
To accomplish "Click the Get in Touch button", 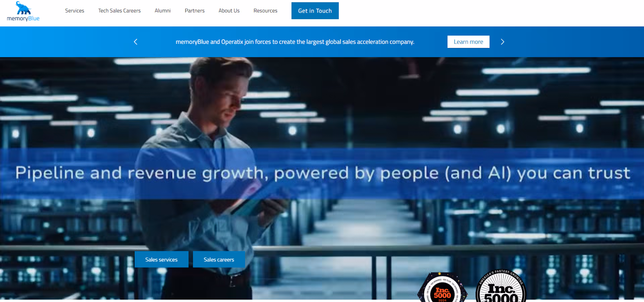I will coord(315,11).
